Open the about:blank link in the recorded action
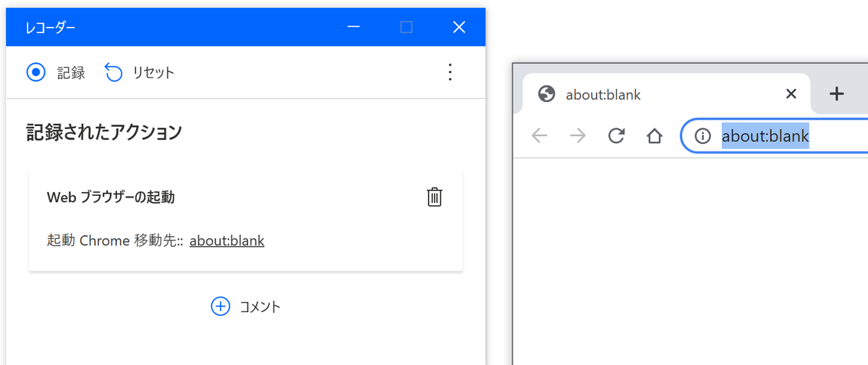Screen dimensions: 868x365 [227, 240]
